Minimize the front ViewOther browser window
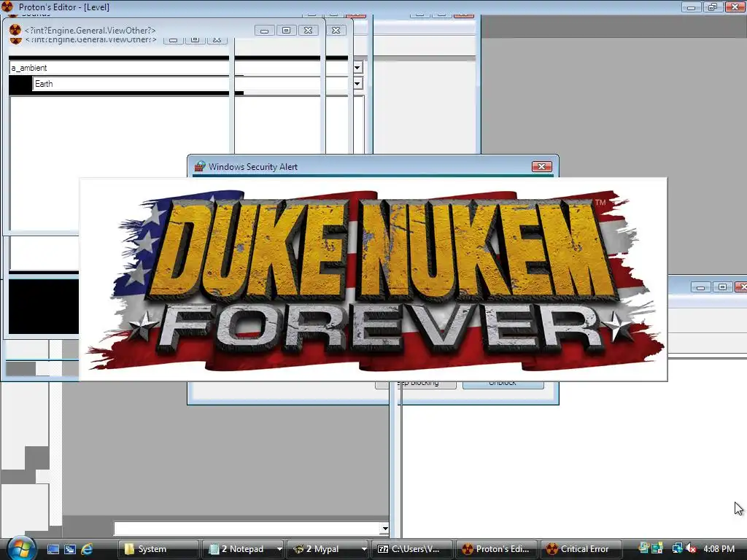Viewport: 747px width, 560px height. pyautogui.click(x=264, y=31)
